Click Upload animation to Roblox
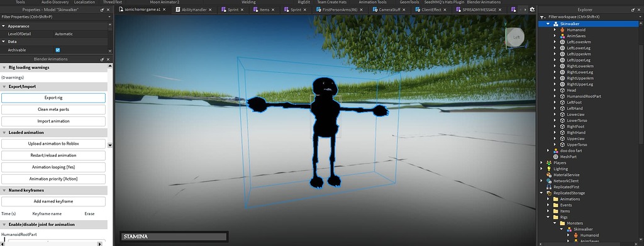 [53, 144]
